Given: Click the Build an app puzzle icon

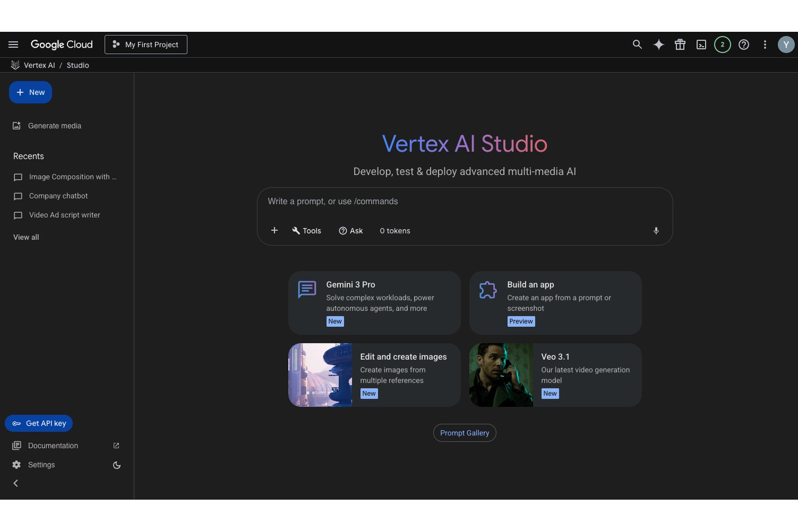Looking at the screenshot, I should (x=488, y=290).
